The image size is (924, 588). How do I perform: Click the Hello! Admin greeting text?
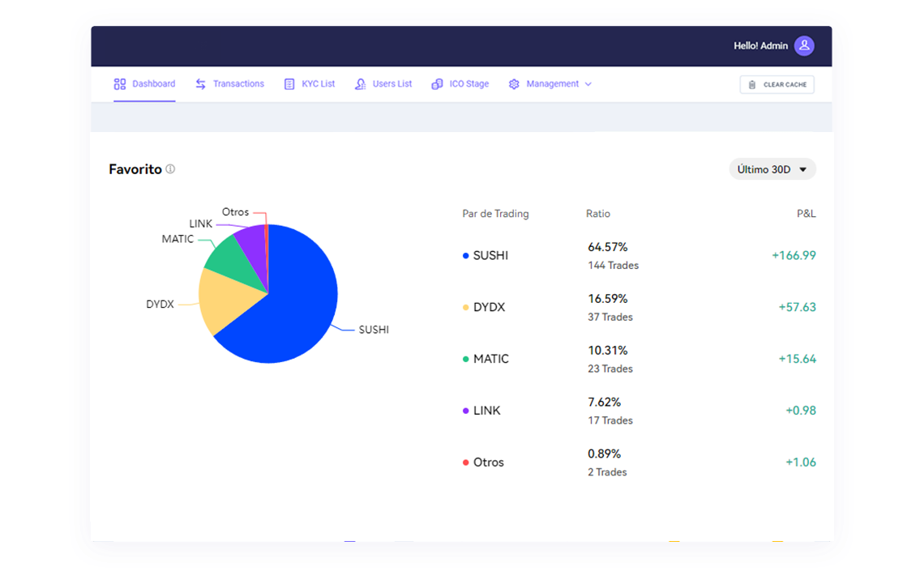(760, 46)
